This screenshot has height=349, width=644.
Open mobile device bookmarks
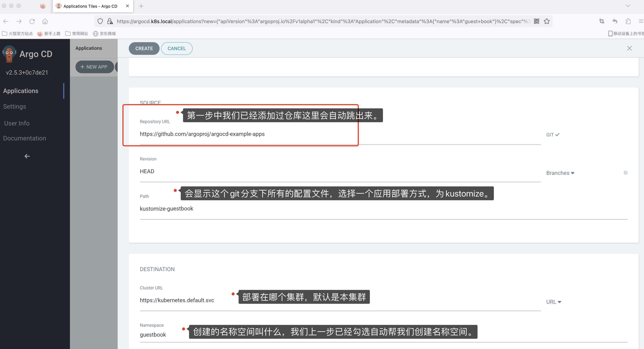[626, 34]
